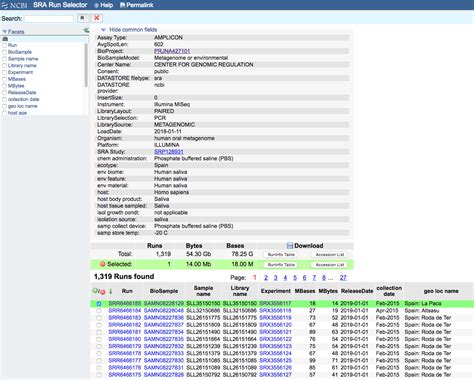Viewport: 474px width, 380px height.
Task: Open the Permalink menu item
Action: tap(137, 5)
